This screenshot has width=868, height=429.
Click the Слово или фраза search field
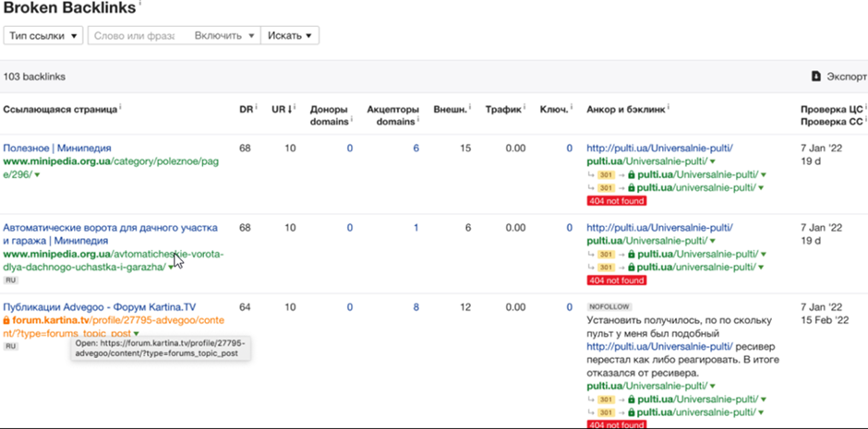point(135,35)
